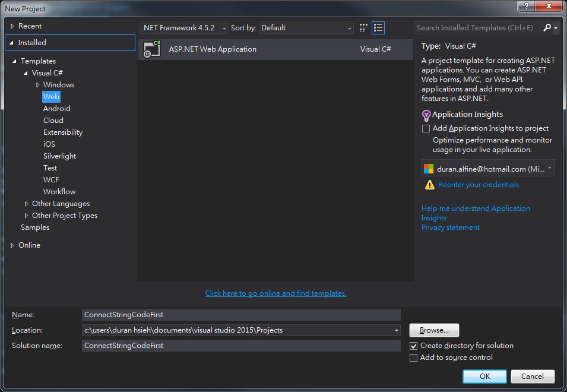Select the Silverlight template category

(59, 156)
